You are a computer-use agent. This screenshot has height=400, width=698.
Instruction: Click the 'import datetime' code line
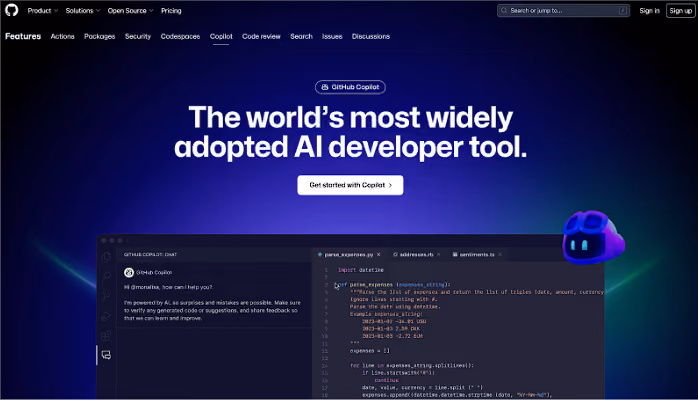click(361, 270)
